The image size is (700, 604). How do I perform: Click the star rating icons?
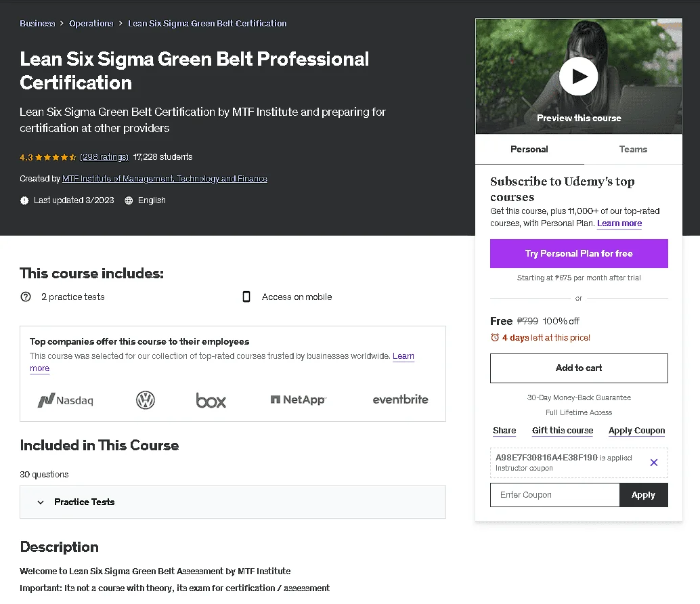[56, 157]
